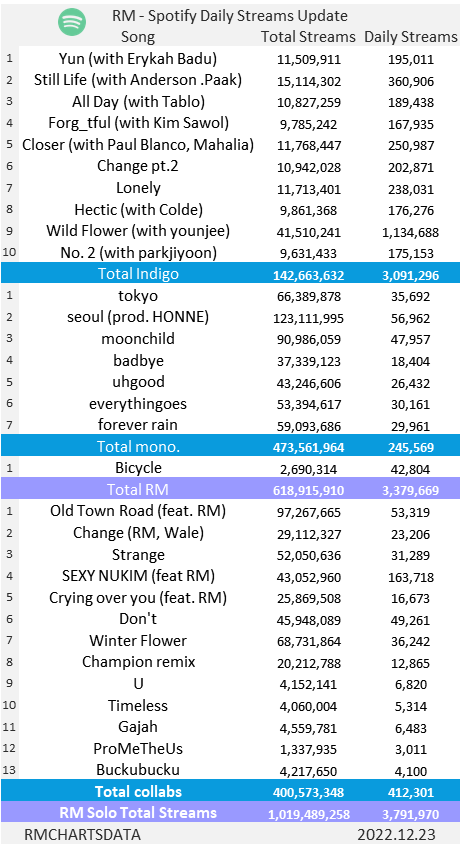Select 'SEXY NUKIM (feat RM)' cell
460x855 pixels.
click(138, 575)
